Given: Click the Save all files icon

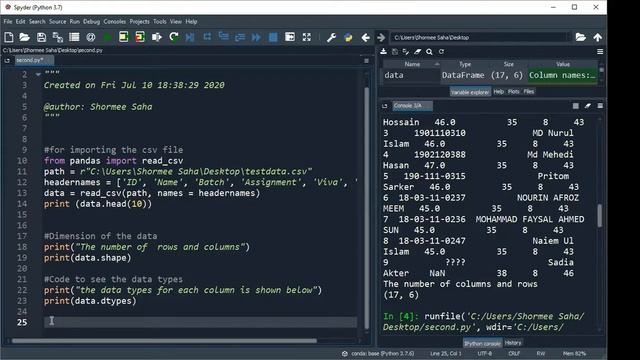Looking at the screenshot, I should [x=58, y=38].
